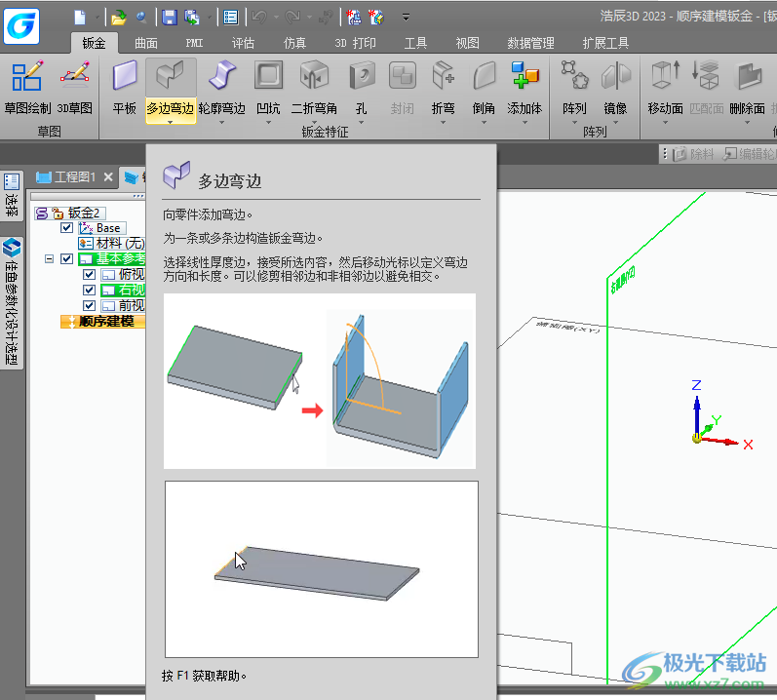The width and height of the screenshot is (777, 700).
Task: Select the 孔 hole tool
Action: [x=362, y=88]
